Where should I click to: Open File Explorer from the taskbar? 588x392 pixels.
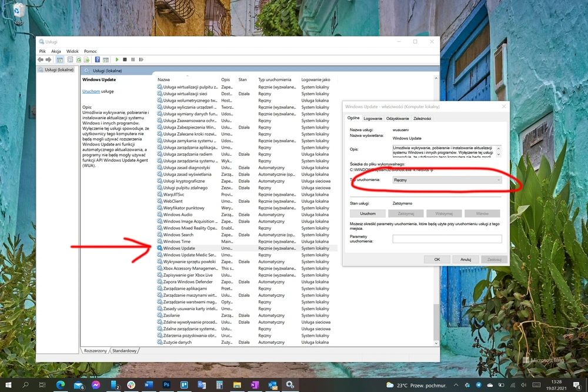(237, 385)
